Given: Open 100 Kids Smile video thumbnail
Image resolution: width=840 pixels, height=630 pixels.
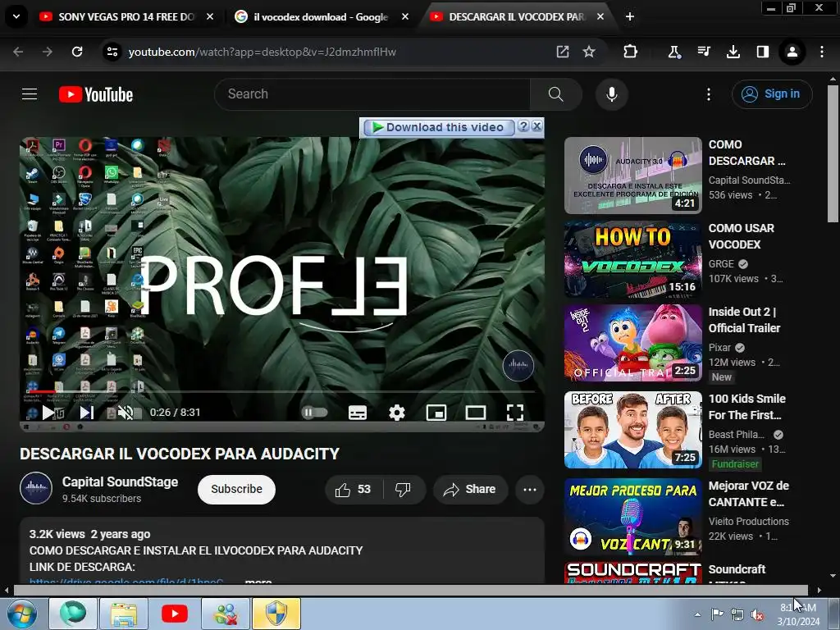Looking at the screenshot, I should click(x=632, y=430).
